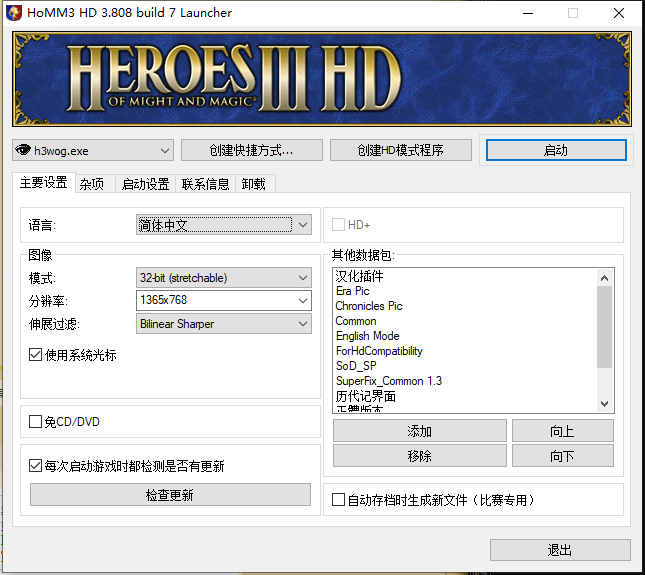Launch the game with 启动 button
The width and height of the screenshot is (645, 575).
click(556, 150)
